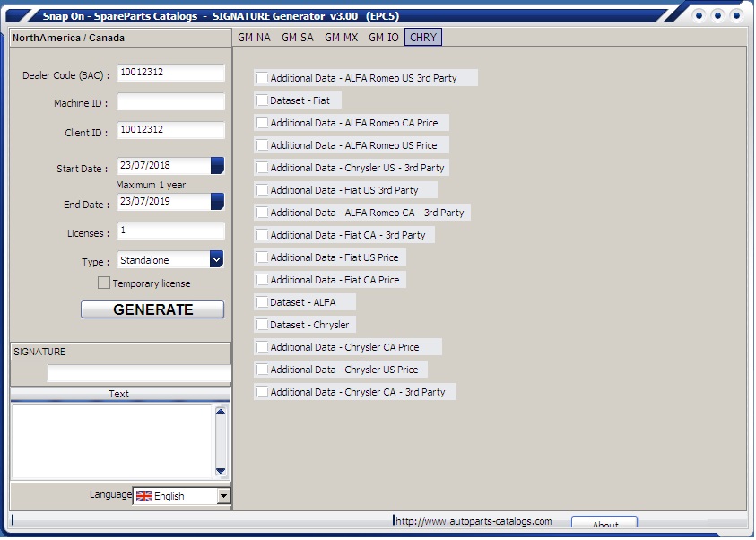Enable the Dataset - Fiat checkbox
Viewport: 756px width, 540px height.
tap(262, 100)
